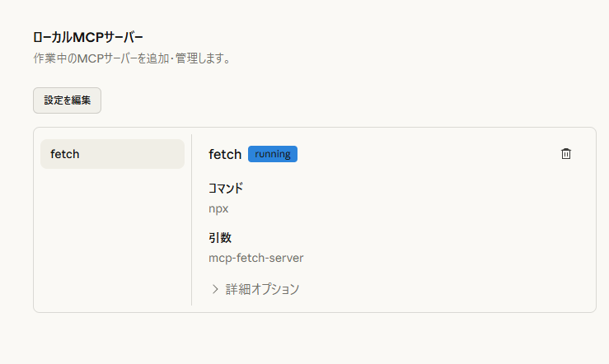The height and width of the screenshot is (364, 609).
Task: Click the 引数 label
Action: point(220,238)
